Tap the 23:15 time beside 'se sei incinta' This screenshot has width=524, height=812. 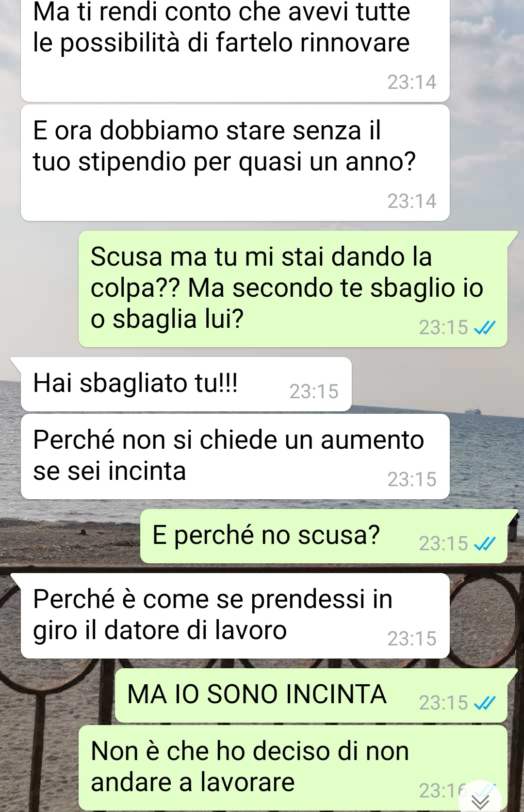pos(412,479)
